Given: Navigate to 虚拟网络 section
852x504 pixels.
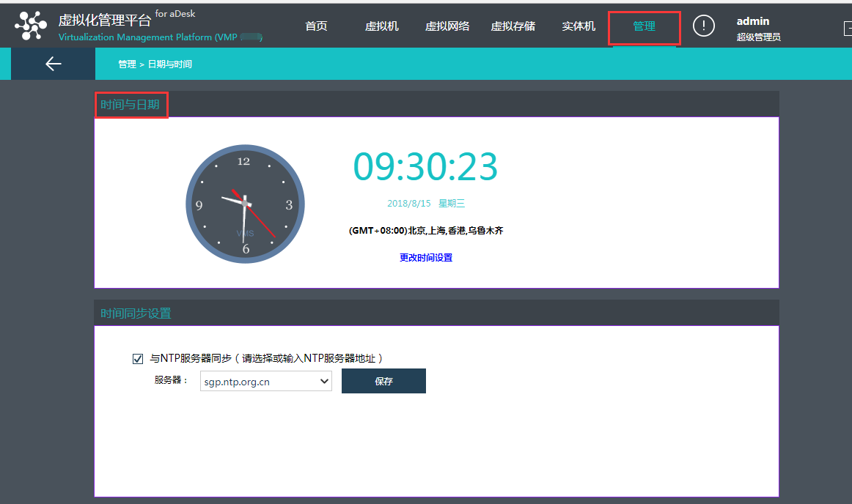Looking at the screenshot, I should [x=447, y=26].
